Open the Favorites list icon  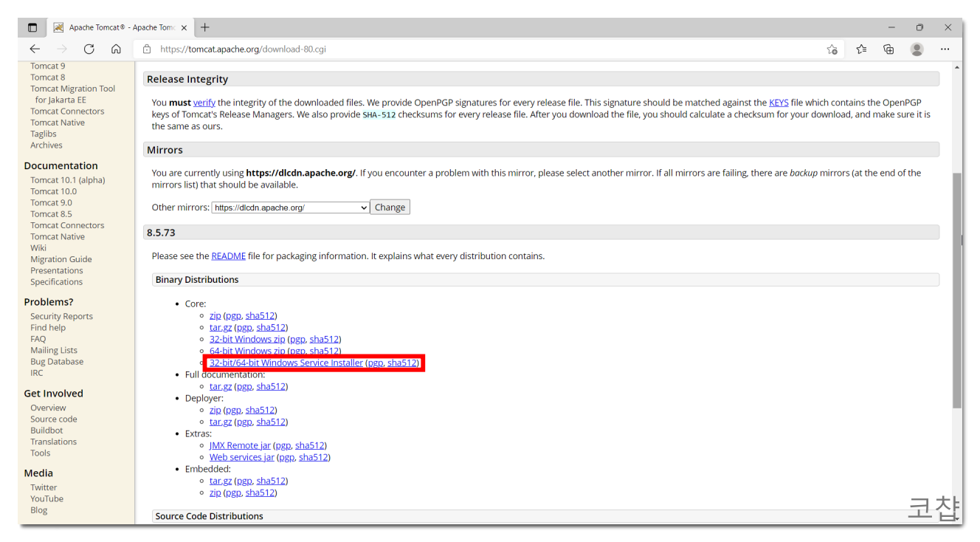click(x=861, y=49)
